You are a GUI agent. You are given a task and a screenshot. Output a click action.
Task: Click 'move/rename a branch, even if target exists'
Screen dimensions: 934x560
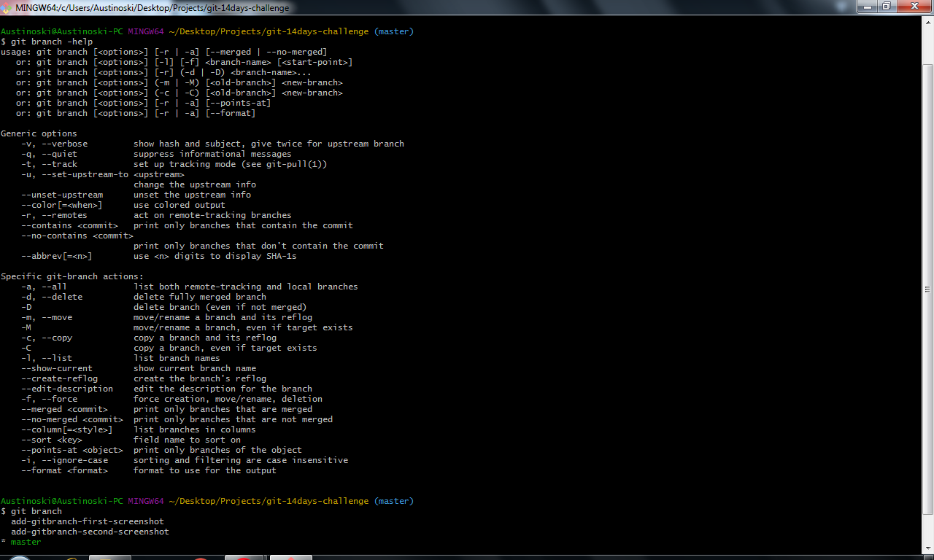(243, 327)
